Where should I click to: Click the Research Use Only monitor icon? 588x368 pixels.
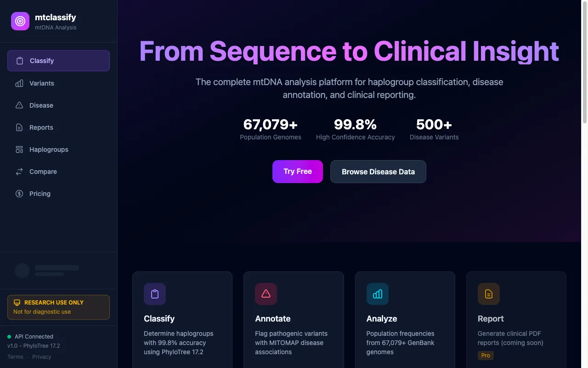pyautogui.click(x=17, y=303)
